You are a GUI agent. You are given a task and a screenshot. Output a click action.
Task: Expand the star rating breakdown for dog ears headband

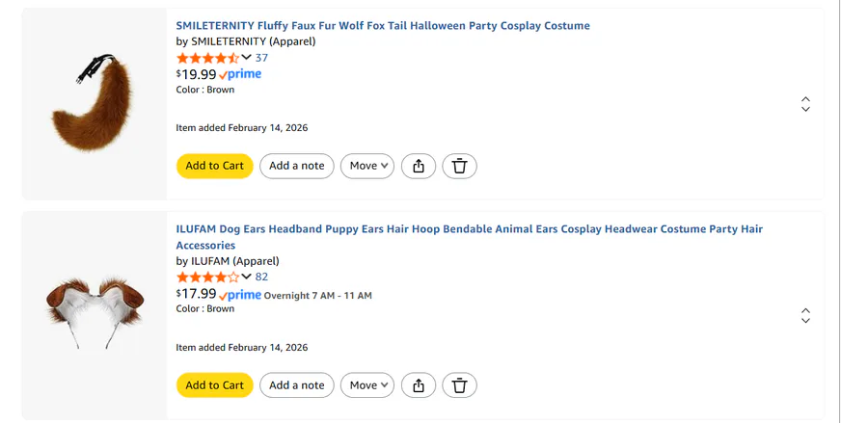click(246, 277)
